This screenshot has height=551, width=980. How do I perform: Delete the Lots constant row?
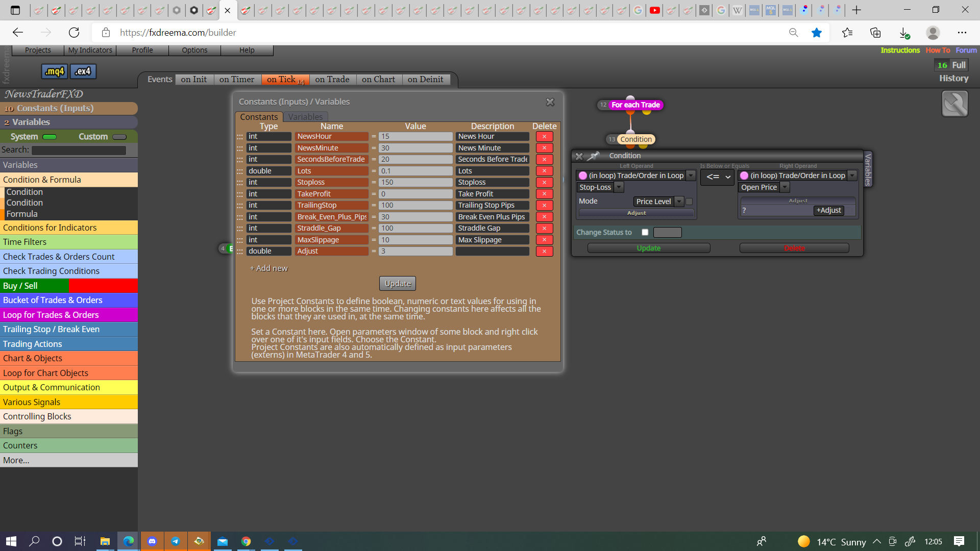click(544, 171)
